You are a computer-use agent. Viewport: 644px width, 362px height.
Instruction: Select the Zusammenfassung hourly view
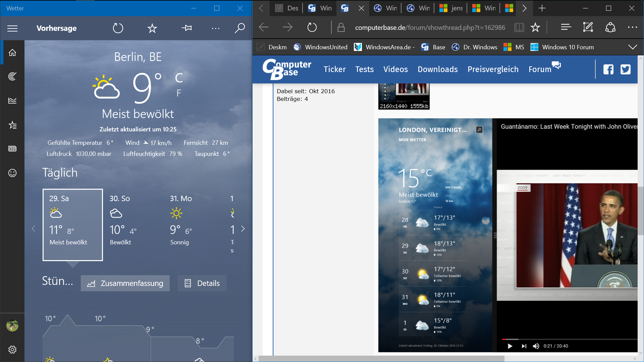[x=125, y=283]
